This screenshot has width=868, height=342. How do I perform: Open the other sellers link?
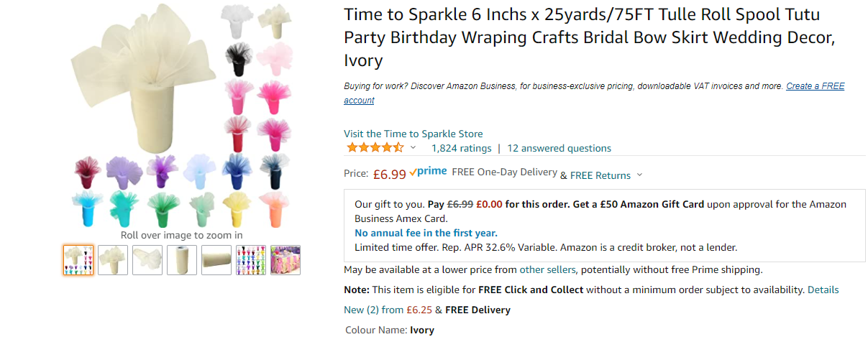547,269
